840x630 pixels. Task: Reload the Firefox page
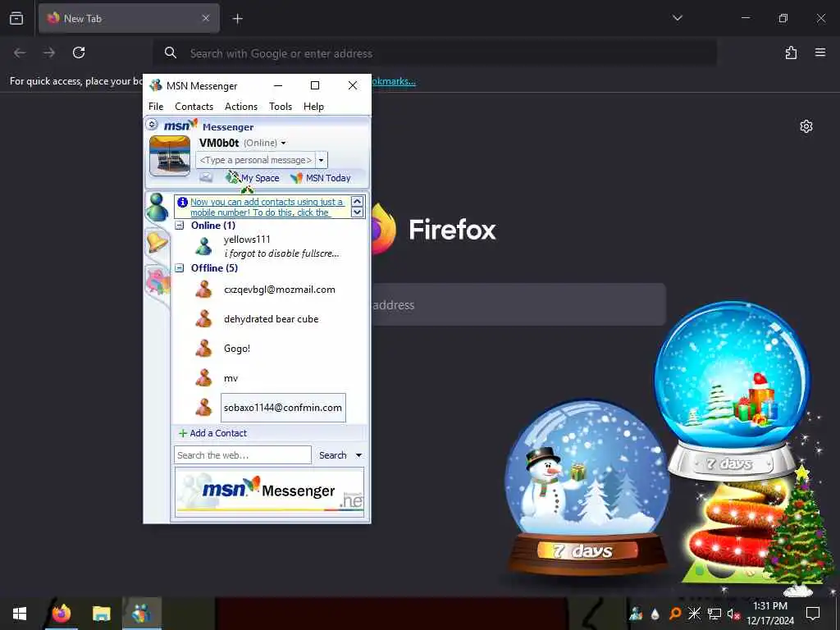click(79, 52)
